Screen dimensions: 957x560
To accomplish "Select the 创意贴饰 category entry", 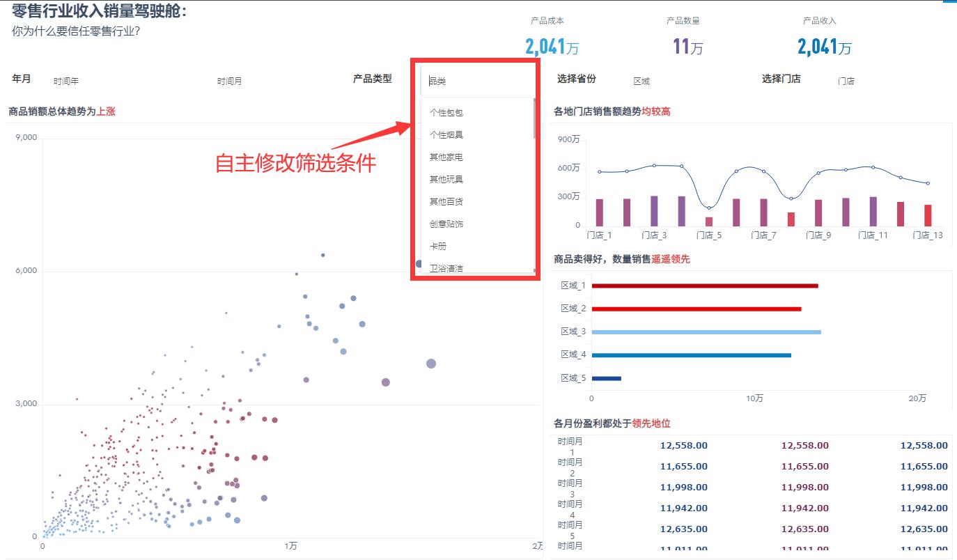I will pyautogui.click(x=446, y=224).
